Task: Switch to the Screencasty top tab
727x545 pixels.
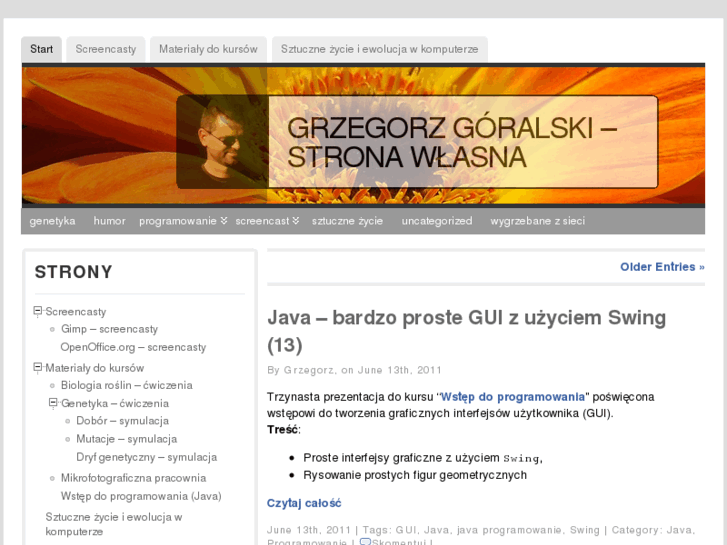Action: 106,49
